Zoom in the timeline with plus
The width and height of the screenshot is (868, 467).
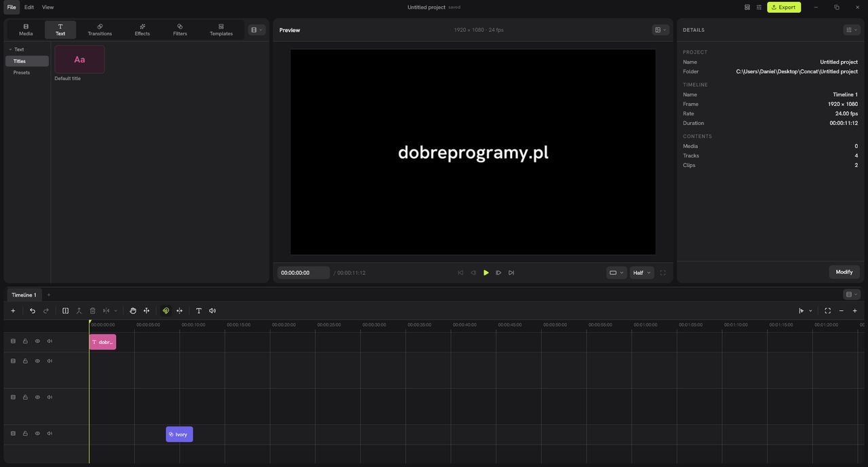(x=855, y=311)
